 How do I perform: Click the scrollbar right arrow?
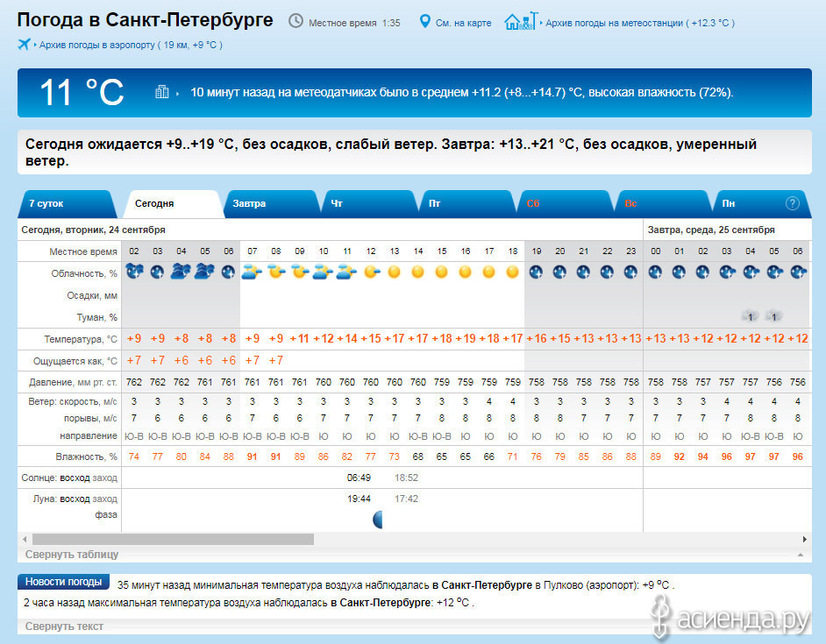pos(804,539)
